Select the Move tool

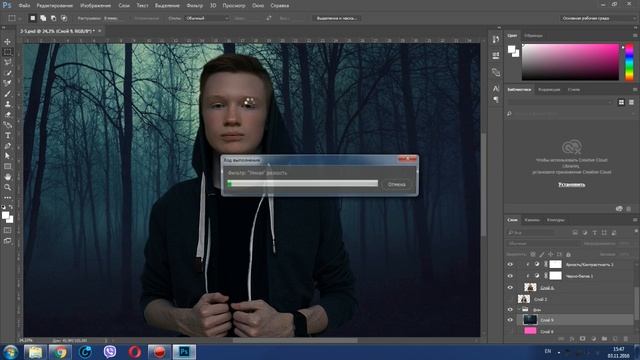coord(7,42)
